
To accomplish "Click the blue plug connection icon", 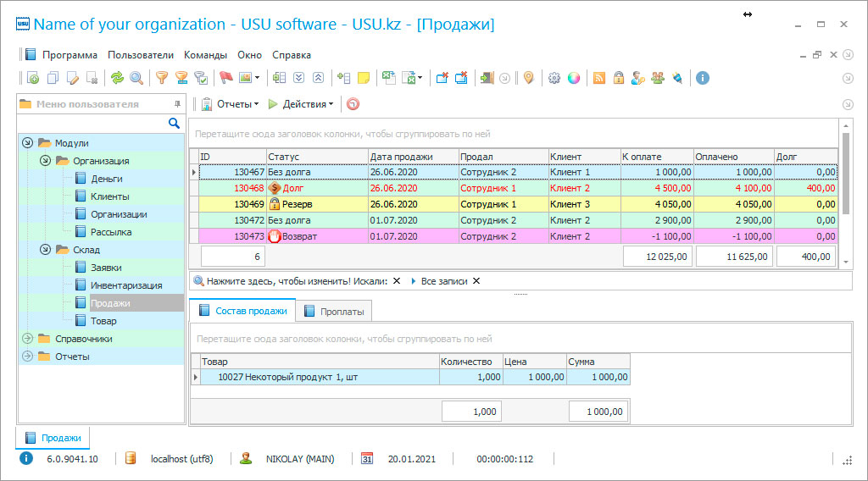I will pyautogui.click(x=677, y=78).
